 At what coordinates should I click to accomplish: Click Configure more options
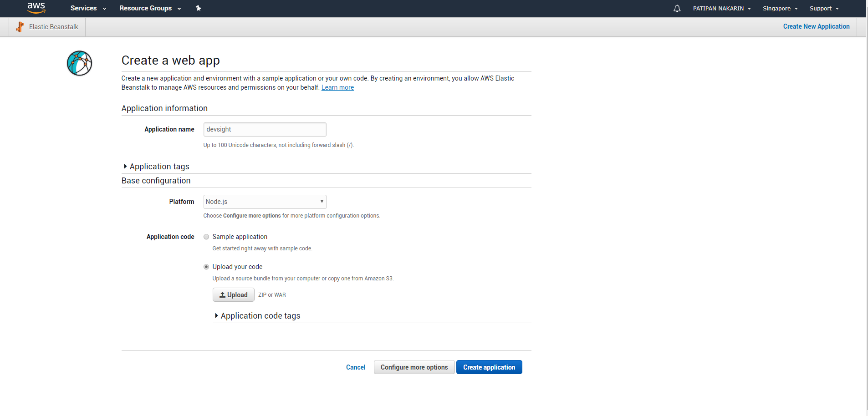click(x=414, y=367)
